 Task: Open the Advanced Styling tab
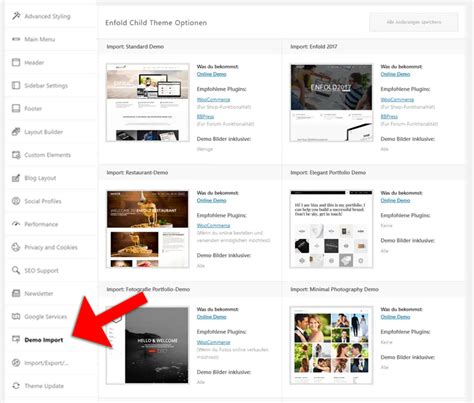pyautogui.click(x=52, y=16)
